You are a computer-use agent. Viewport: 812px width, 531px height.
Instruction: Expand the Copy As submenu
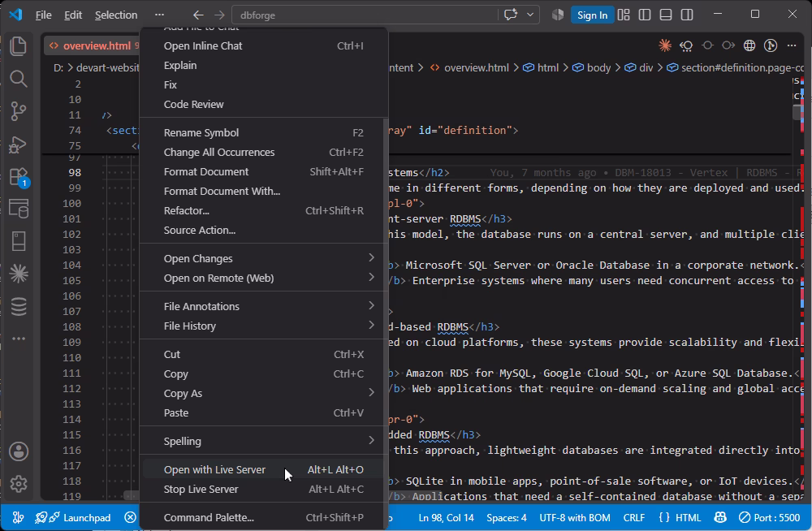[264, 393]
